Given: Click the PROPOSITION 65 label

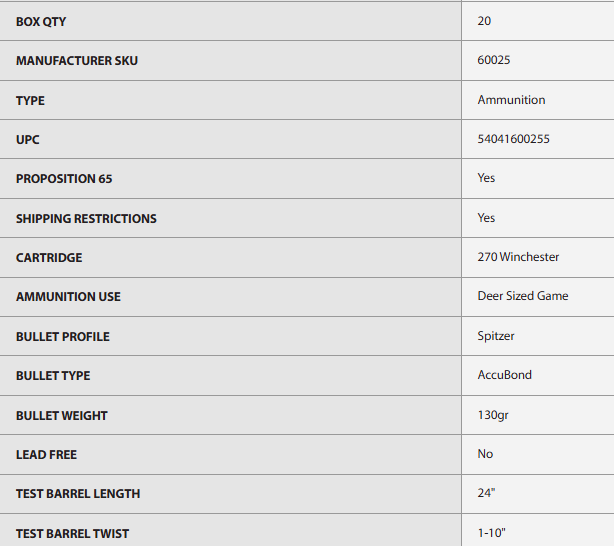Looking at the screenshot, I should coord(64,179).
